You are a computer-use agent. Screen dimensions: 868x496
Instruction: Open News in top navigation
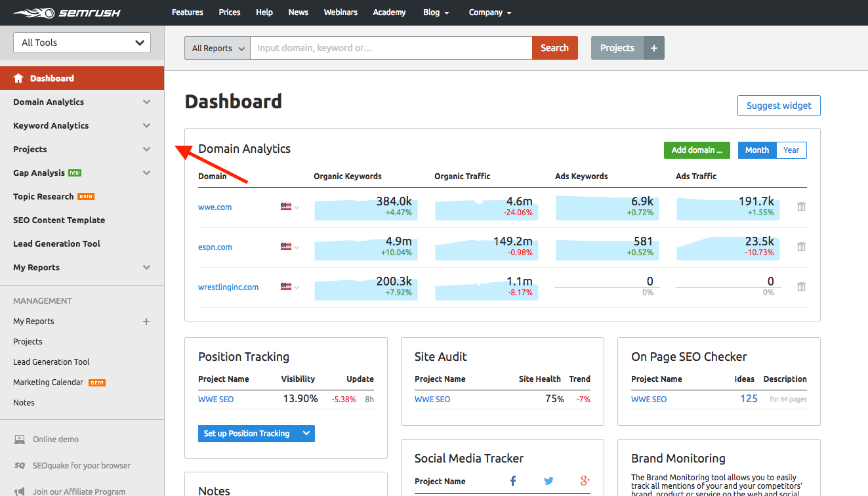299,12
